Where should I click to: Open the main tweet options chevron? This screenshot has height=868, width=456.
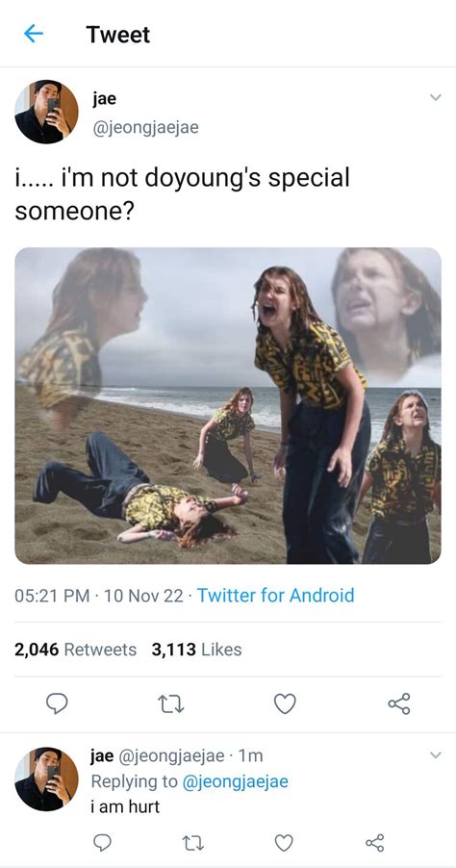436,98
